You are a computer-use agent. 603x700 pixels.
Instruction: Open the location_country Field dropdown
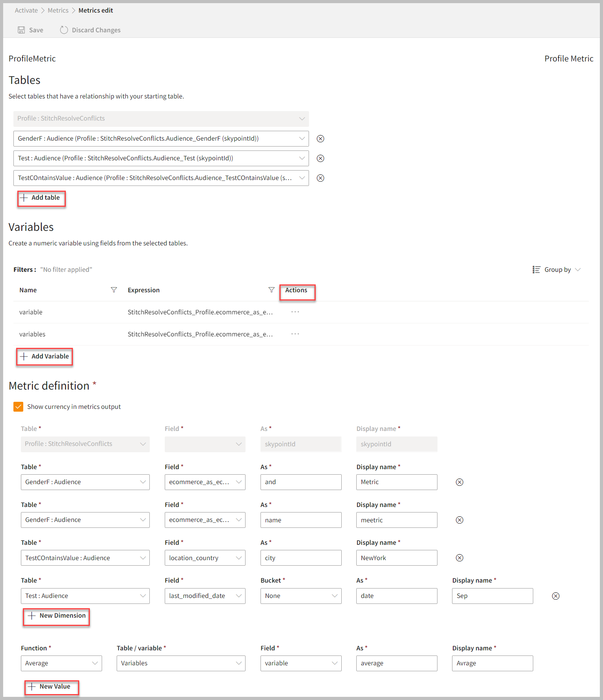click(205, 558)
